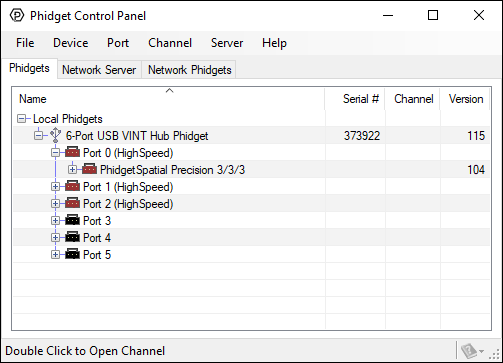503x363 pixels.
Task: Click the black Port 3 connector icon
Action: [72, 220]
